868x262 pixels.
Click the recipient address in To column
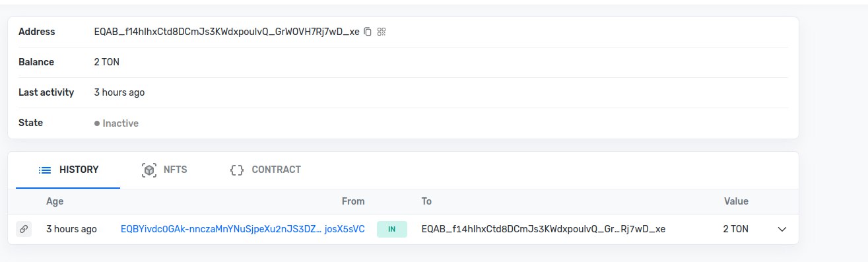point(543,229)
